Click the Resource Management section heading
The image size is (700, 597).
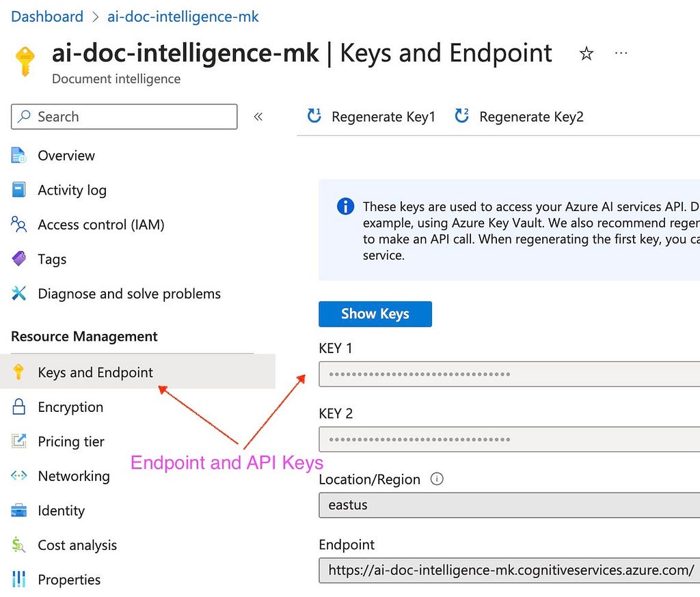coord(84,336)
